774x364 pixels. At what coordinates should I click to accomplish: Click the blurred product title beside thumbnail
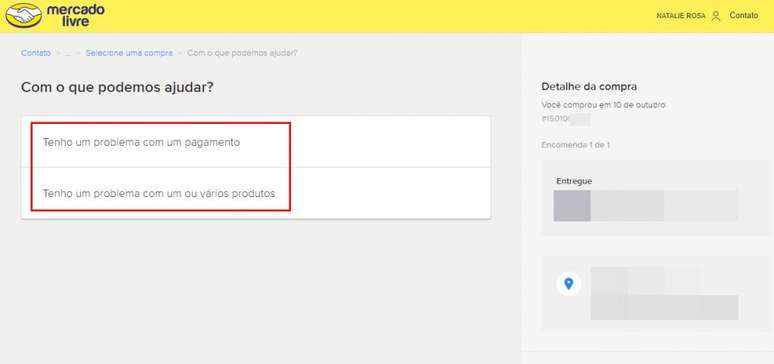(x=664, y=205)
